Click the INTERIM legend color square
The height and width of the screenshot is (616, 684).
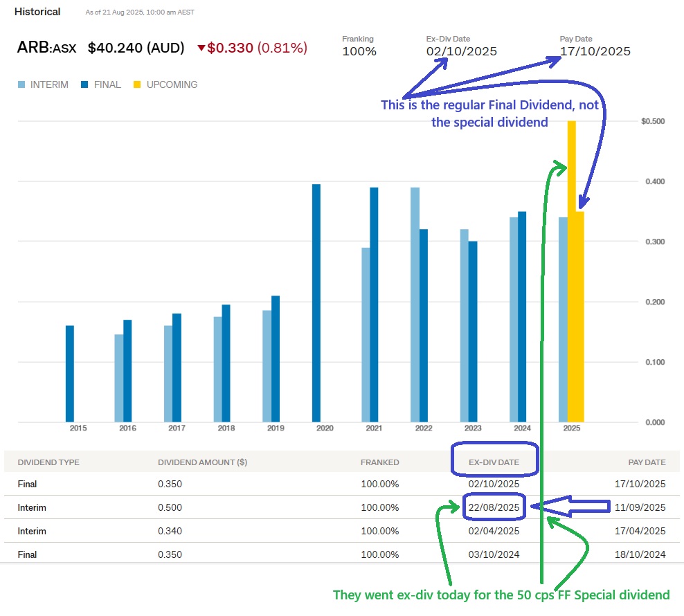tap(21, 85)
